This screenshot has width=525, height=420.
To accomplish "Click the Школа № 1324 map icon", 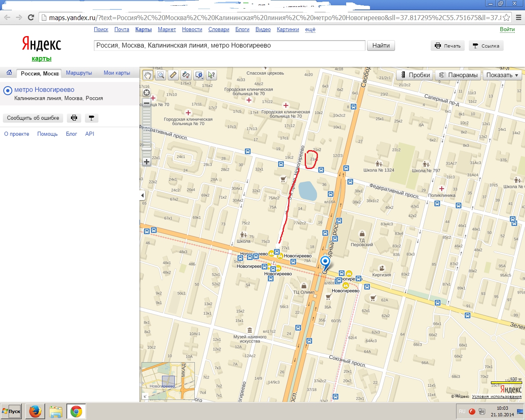I will point(379,164).
